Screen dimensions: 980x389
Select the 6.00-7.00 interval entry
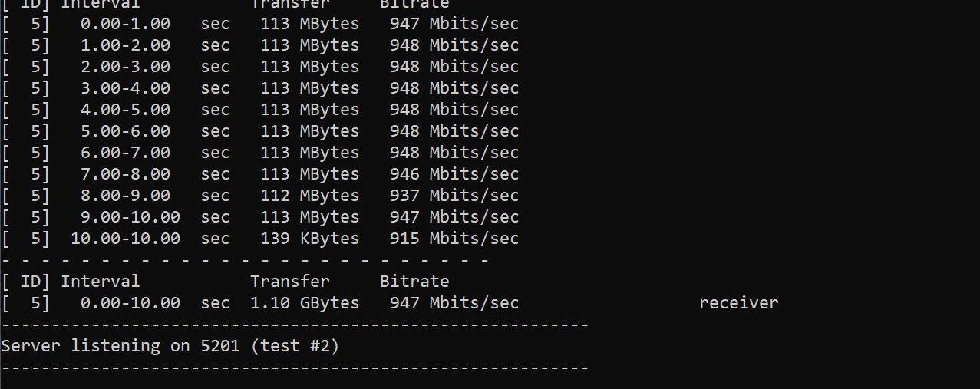pyautogui.click(x=125, y=152)
